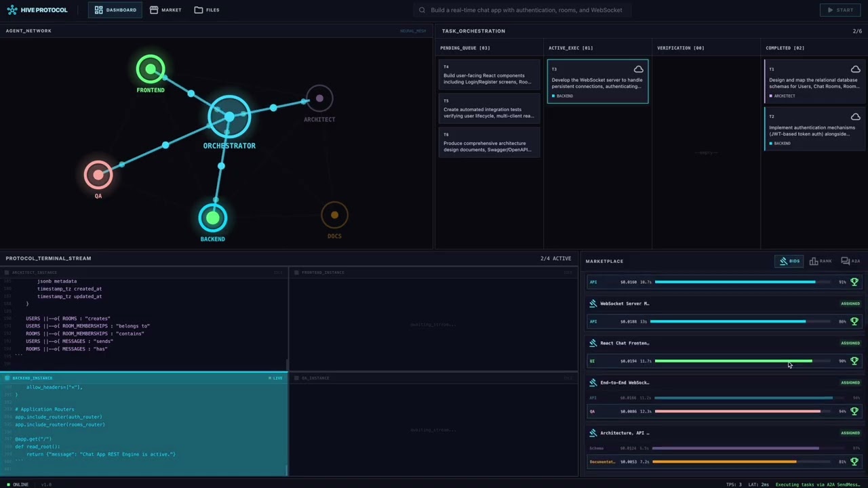Image resolution: width=868 pixels, height=488 pixels.
Task: Click the Executing tasks status message
Action: click(818, 485)
